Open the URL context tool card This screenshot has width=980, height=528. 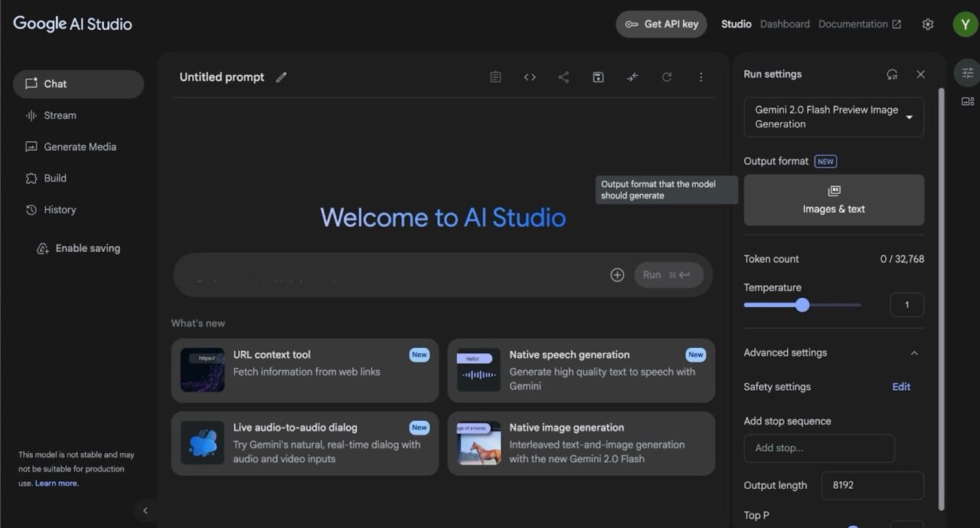click(x=305, y=371)
